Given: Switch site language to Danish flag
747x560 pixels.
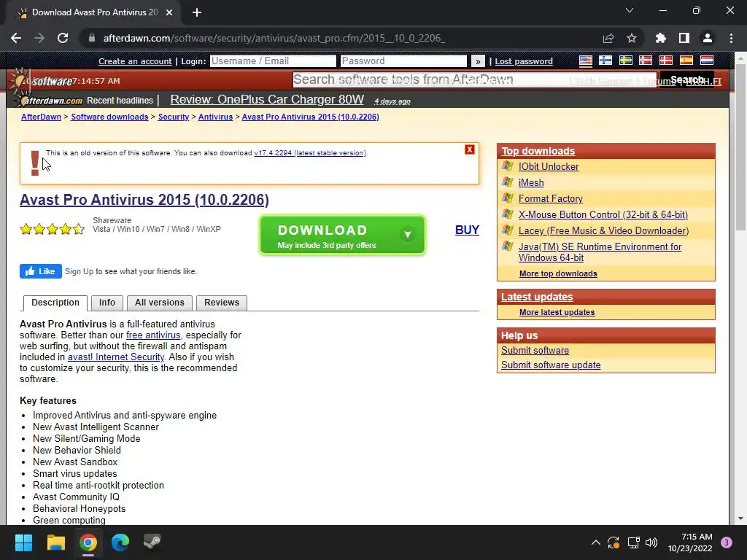Looking at the screenshot, I should [665, 61].
